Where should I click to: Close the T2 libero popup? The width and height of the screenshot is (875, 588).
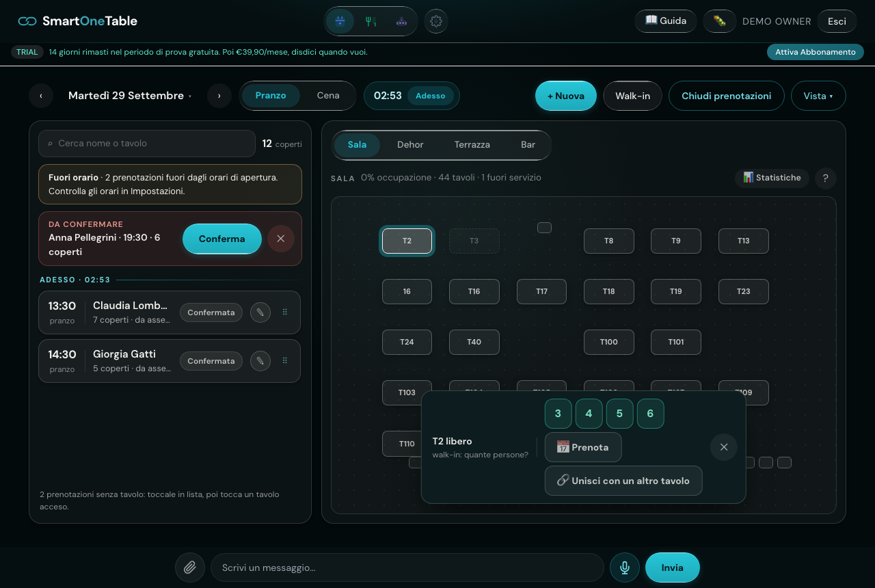coord(724,447)
